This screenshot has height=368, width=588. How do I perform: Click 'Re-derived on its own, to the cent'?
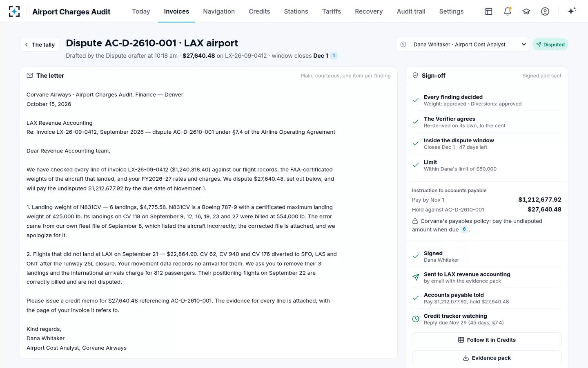464,126
